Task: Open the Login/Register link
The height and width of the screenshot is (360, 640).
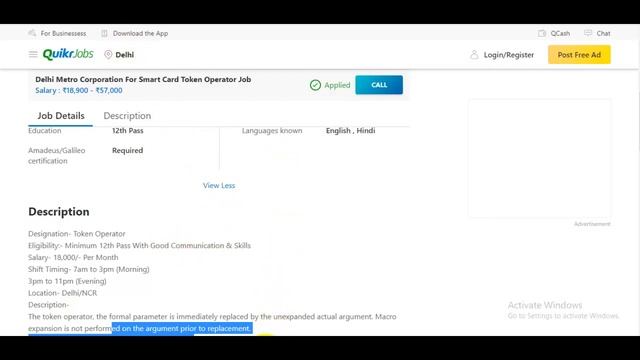Action: (x=509, y=55)
